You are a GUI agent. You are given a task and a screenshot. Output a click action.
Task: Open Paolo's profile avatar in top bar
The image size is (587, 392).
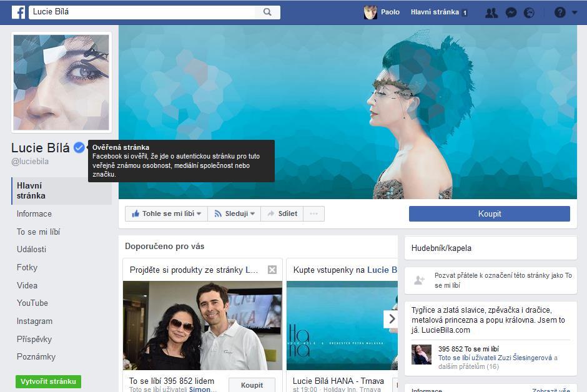point(370,12)
